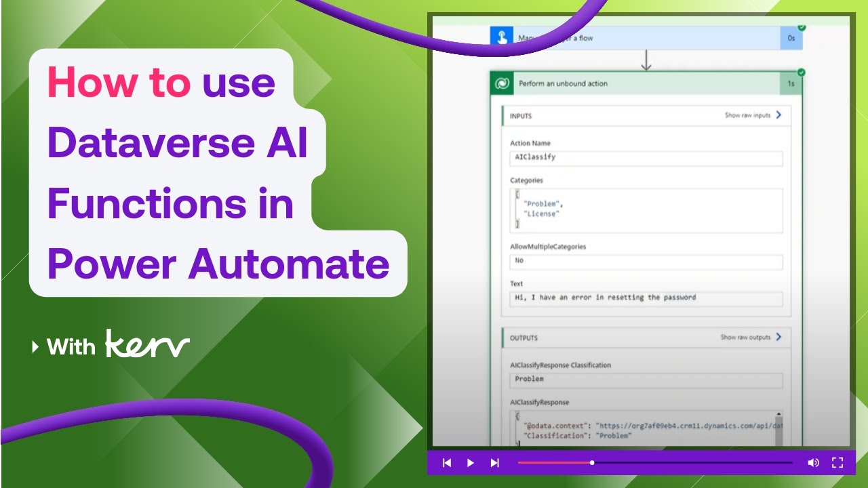Click the 0s duration badge

click(x=791, y=39)
